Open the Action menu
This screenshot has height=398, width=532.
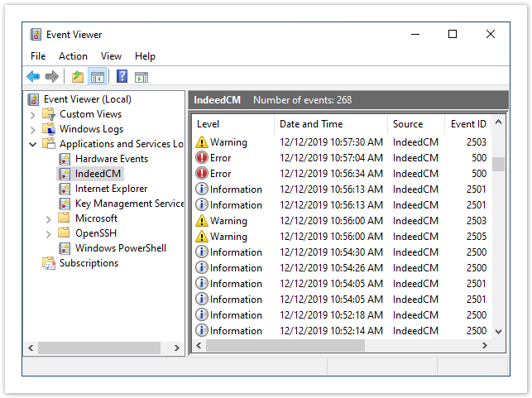pyautogui.click(x=73, y=56)
